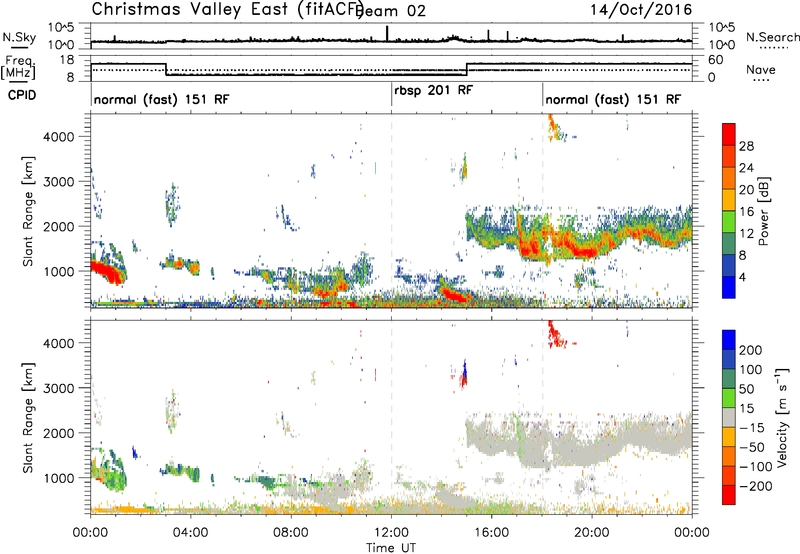Image resolution: width=800 pixels, height=554 pixels.
Task: Click the '20:00' time axis label
Action: tap(591, 533)
